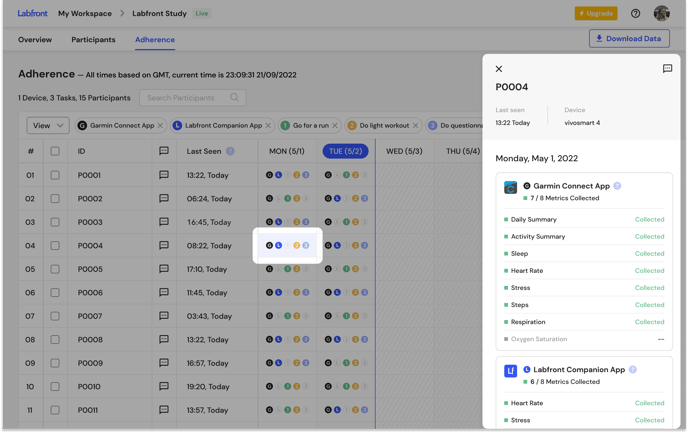
Task: Remove the Do light workout filter chip
Action: point(415,125)
